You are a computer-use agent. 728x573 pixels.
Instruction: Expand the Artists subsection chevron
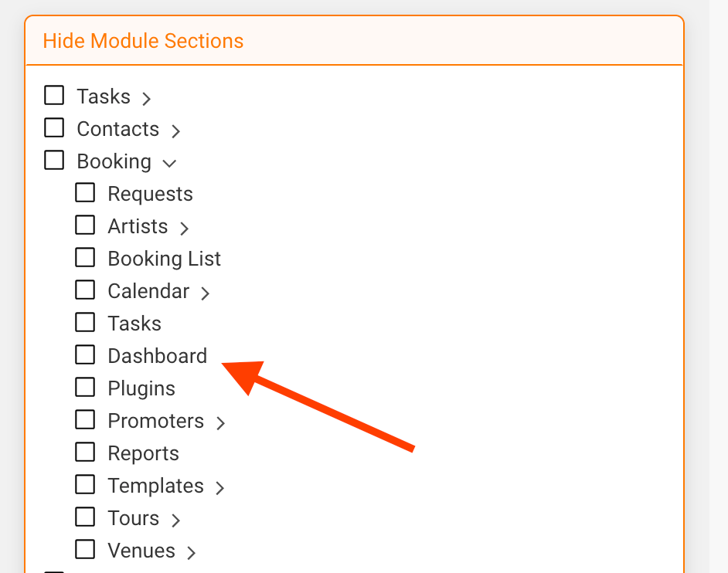pos(185,229)
